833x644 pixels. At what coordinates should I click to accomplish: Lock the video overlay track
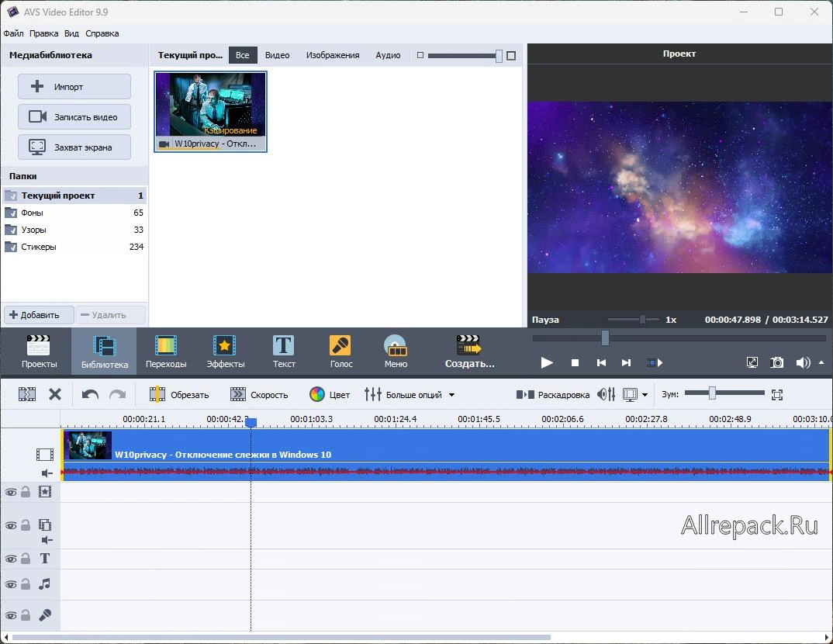pyautogui.click(x=26, y=525)
